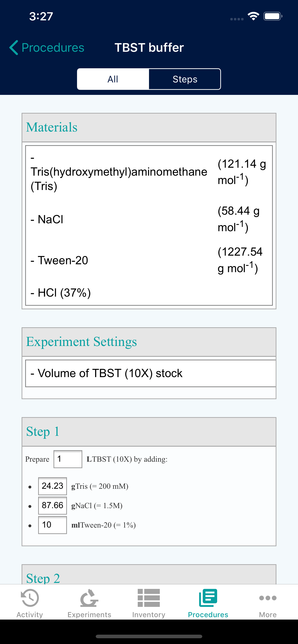Tap the battery status icon

point(273,16)
